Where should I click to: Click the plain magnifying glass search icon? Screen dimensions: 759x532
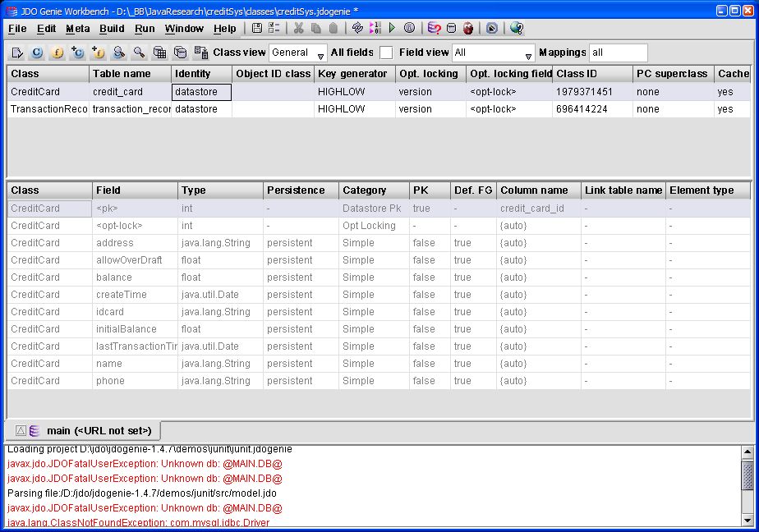pyautogui.click(x=139, y=53)
